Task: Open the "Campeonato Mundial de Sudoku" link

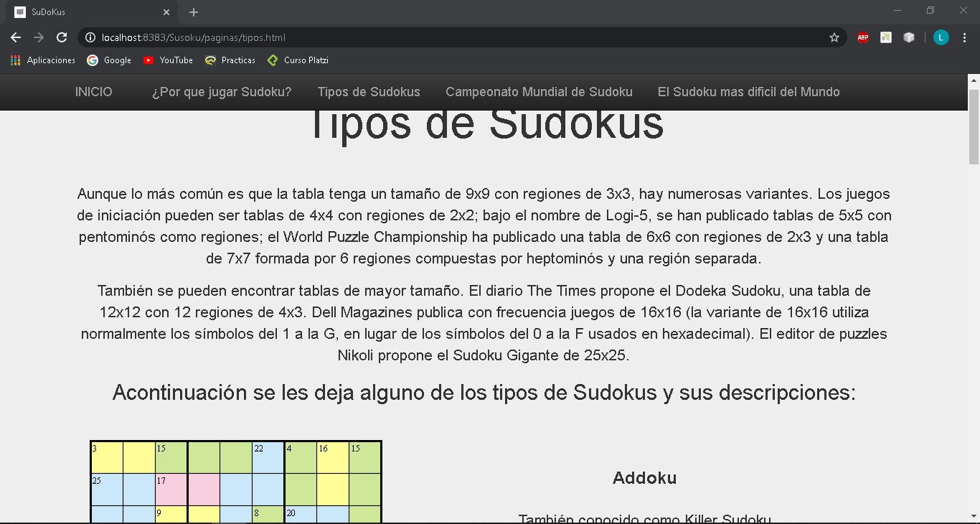Action: [539, 92]
